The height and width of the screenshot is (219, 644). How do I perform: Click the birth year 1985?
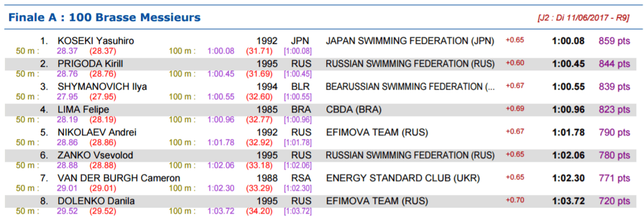(x=267, y=109)
